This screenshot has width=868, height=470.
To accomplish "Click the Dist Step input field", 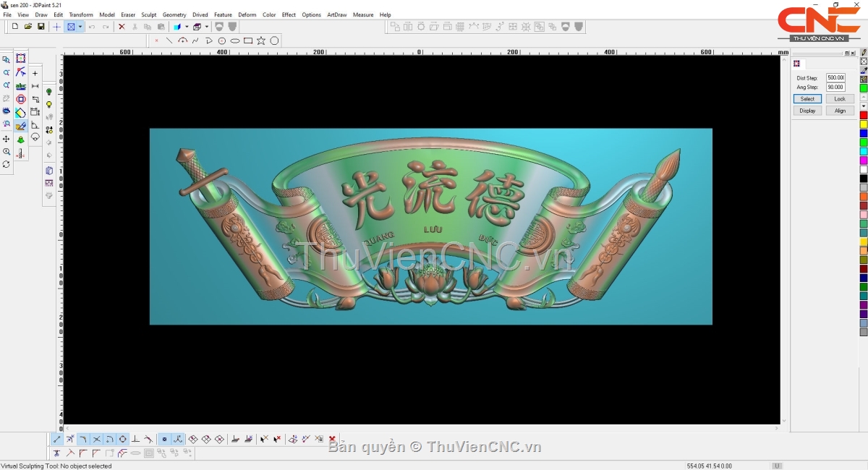I will click(835, 77).
